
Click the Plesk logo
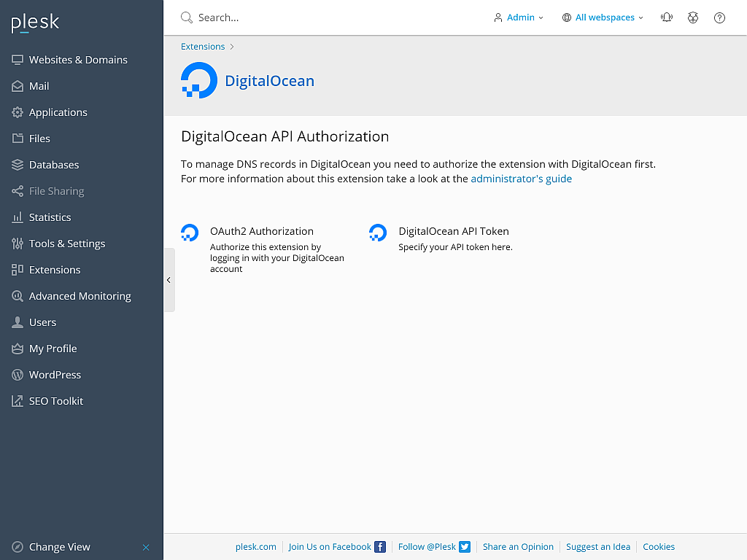tap(35, 23)
